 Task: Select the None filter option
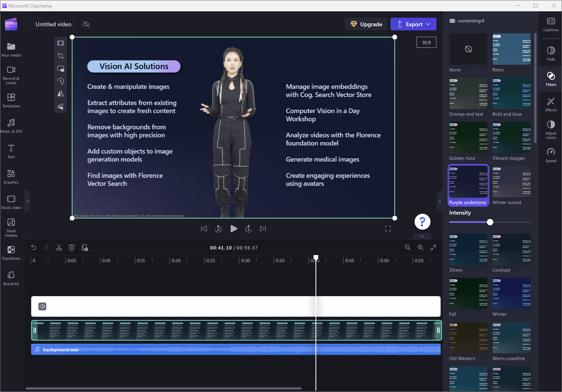(468, 49)
